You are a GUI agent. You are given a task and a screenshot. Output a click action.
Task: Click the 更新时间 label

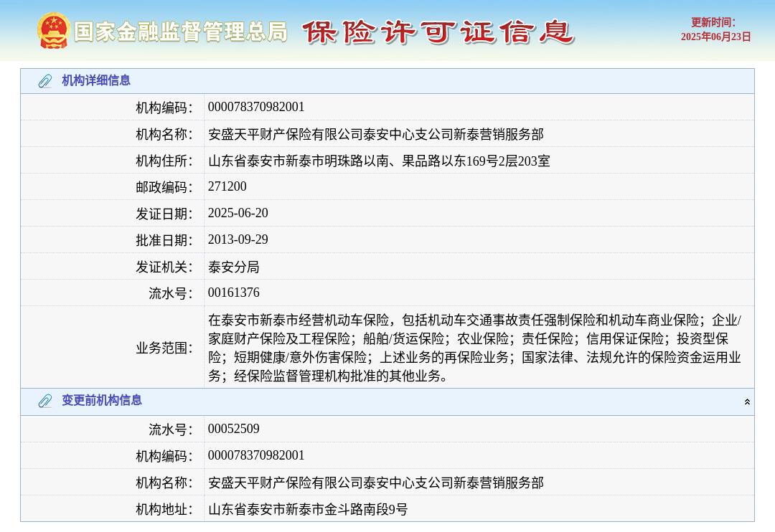(713, 23)
